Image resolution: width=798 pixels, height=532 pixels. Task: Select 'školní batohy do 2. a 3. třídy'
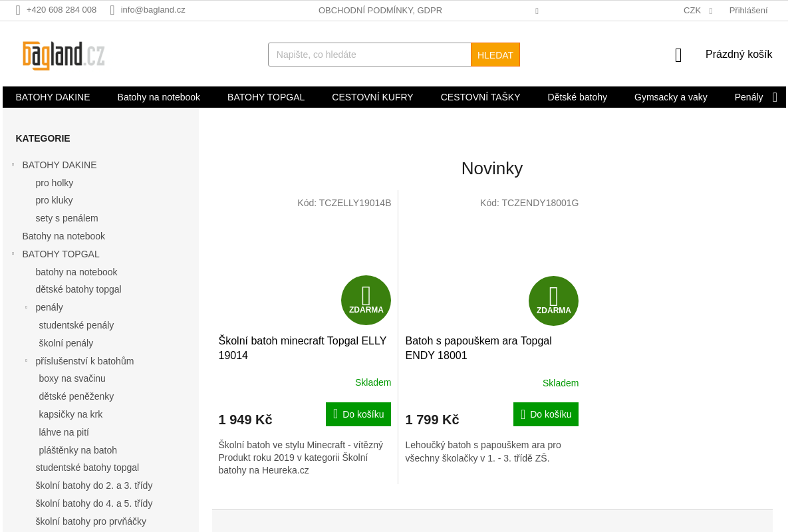tap(94, 485)
